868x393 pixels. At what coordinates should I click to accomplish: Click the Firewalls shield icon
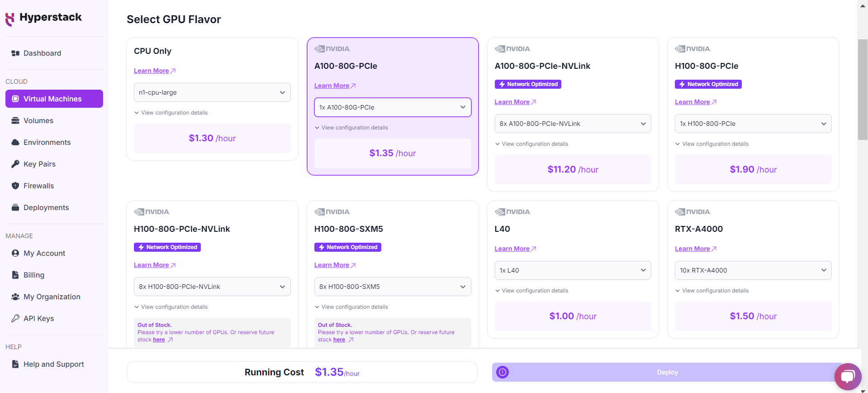point(15,186)
